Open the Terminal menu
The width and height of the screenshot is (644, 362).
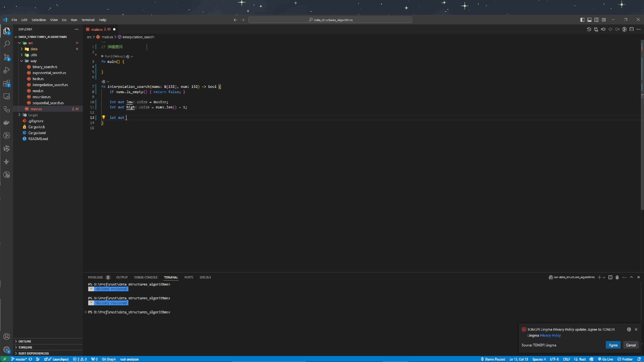coord(88,20)
